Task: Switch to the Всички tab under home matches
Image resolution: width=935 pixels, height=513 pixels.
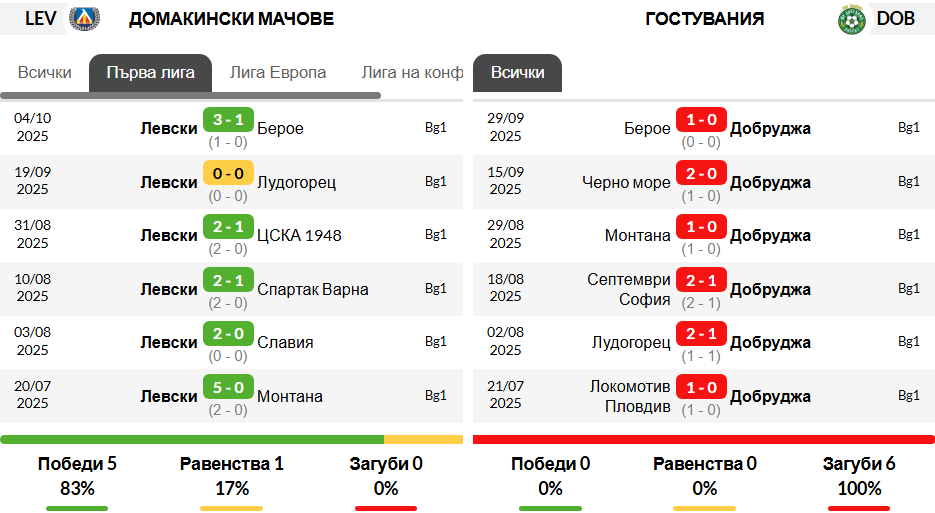Action: click(x=45, y=73)
